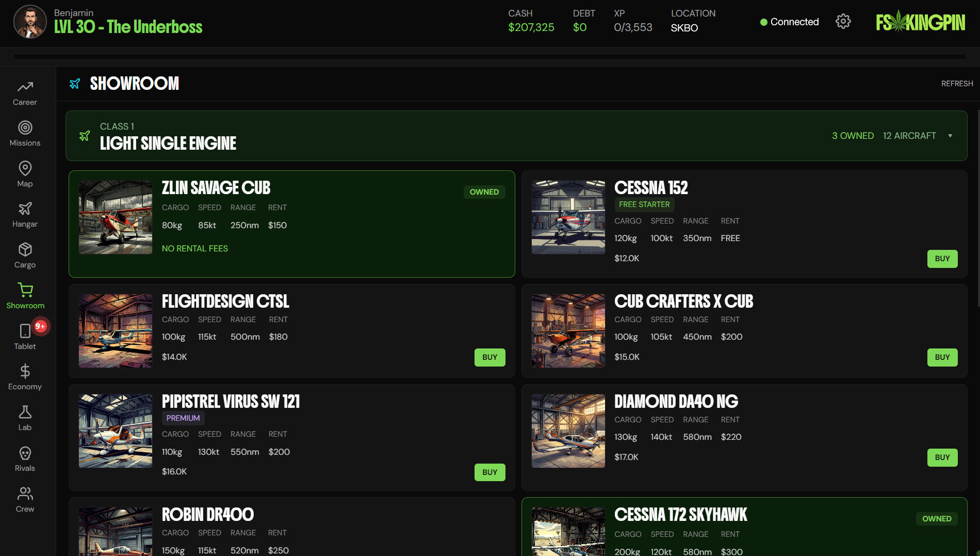Open the Cargo box icon

[25, 249]
